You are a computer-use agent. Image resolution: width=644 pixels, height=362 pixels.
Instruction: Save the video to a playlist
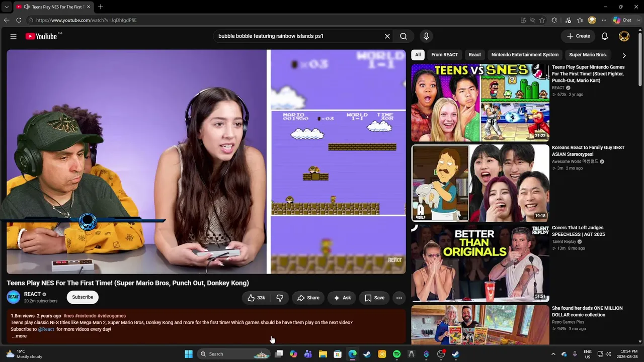(374, 298)
